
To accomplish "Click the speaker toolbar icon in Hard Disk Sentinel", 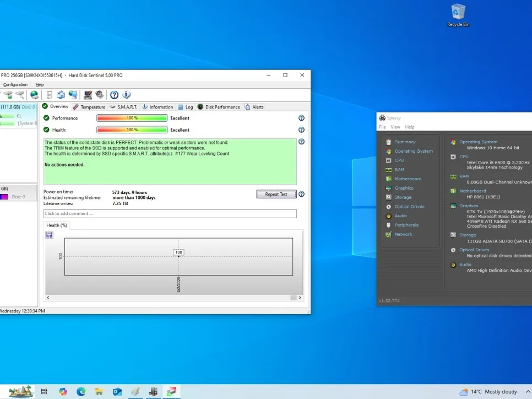I will pyautogui.click(x=100, y=95).
